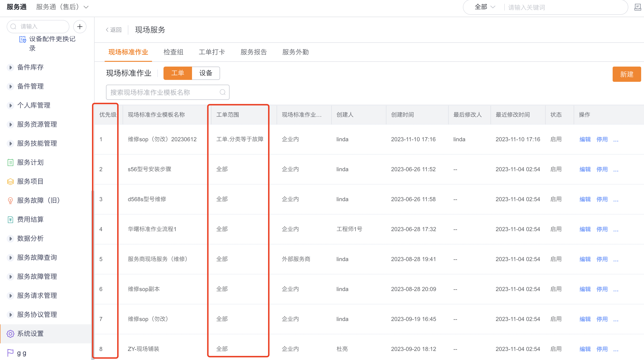Open 服务故障（旧）via the lightbulb icon

point(10,200)
